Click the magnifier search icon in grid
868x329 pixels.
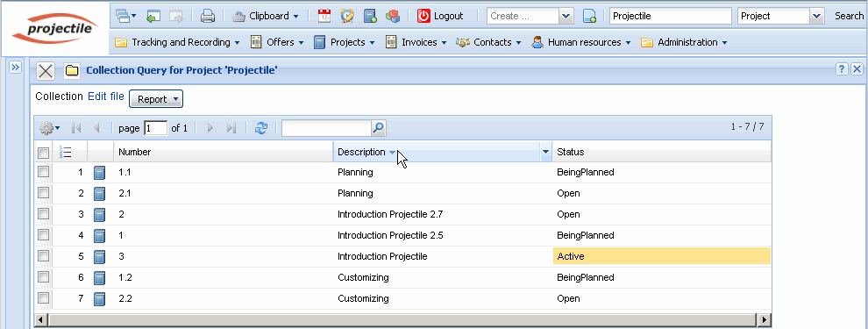tap(378, 128)
